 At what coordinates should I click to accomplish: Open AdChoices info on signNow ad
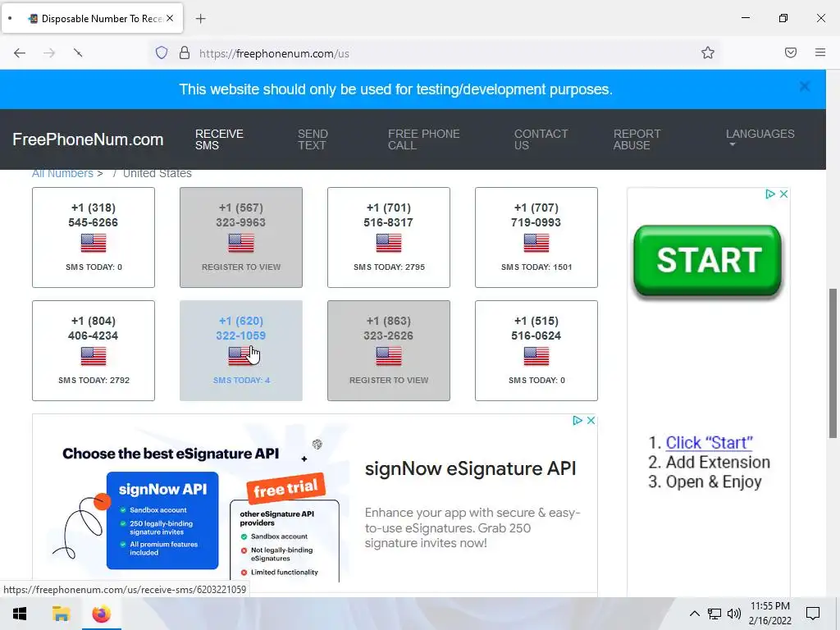[x=577, y=421]
